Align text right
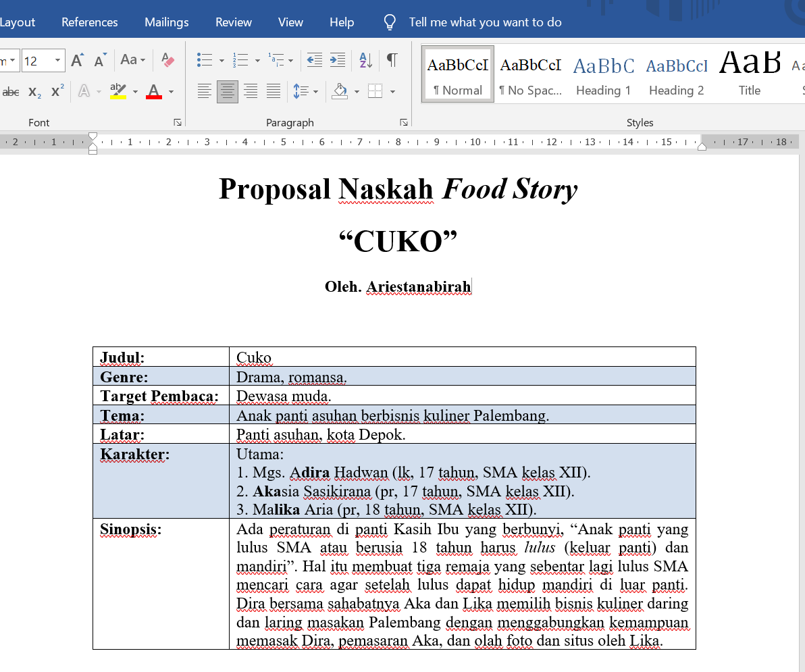This screenshot has height=672, width=805. tap(251, 92)
